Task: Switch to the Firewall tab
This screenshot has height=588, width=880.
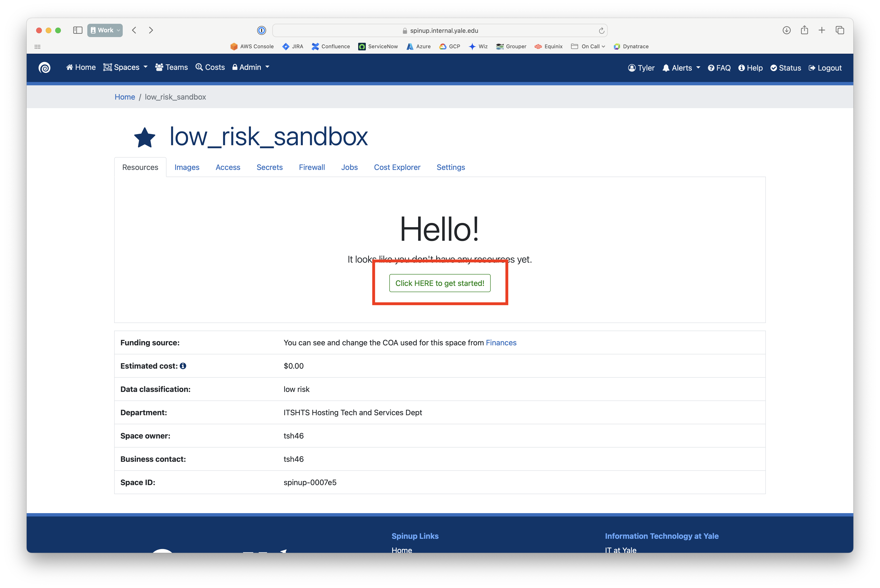Action: (312, 167)
